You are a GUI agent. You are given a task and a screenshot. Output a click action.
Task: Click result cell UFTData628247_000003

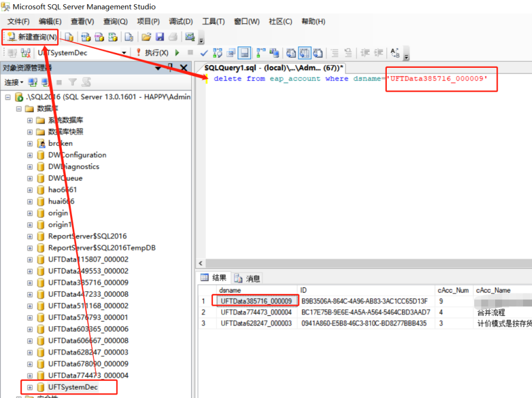click(x=256, y=324)
